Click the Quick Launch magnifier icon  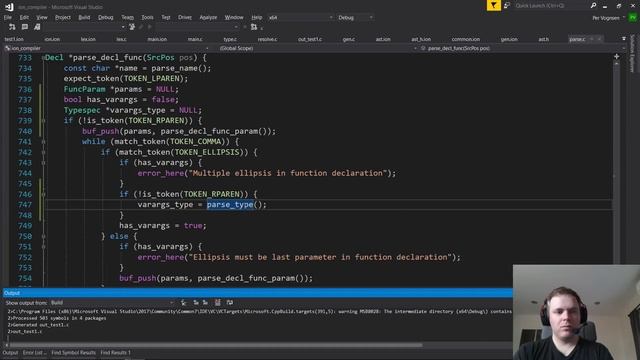(593, 5)
